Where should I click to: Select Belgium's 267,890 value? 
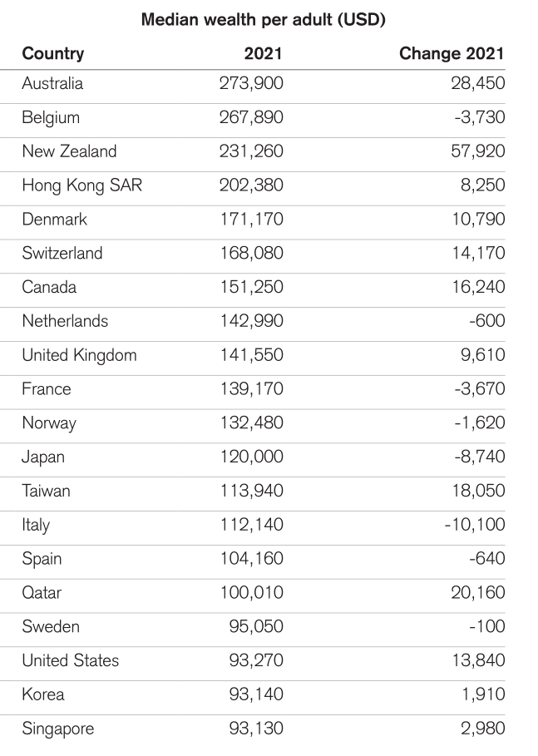click(x=251, y=117)
